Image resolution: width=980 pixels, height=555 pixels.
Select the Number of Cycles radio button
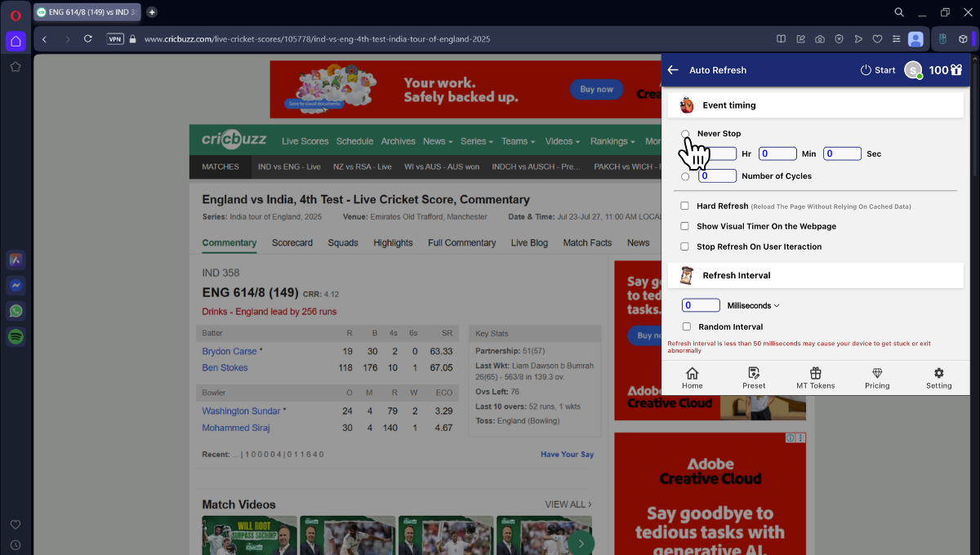click(x=685, y=176)
